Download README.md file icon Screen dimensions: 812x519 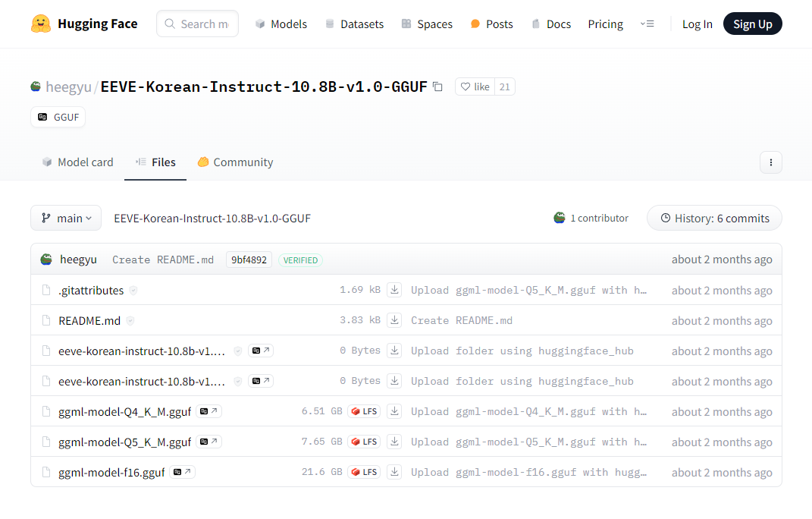click(394, 320)
